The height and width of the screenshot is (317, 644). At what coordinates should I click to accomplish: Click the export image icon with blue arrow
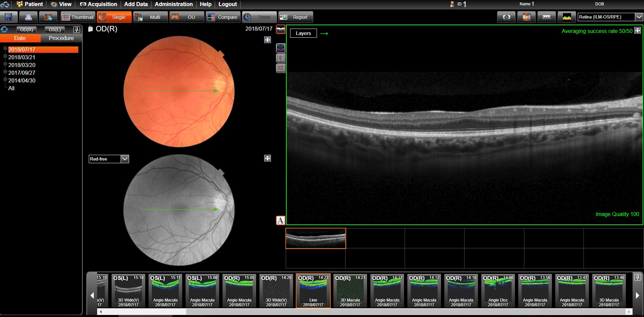48,17
